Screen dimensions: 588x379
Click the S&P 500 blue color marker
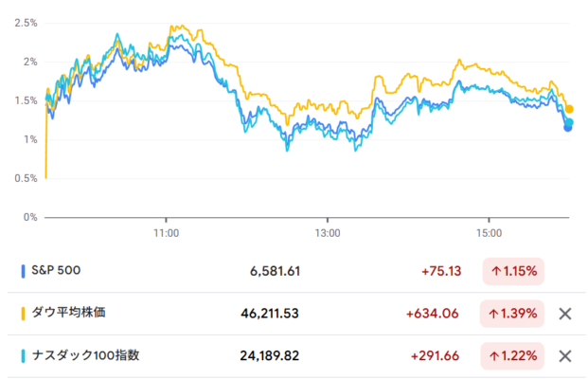[23, 271]
